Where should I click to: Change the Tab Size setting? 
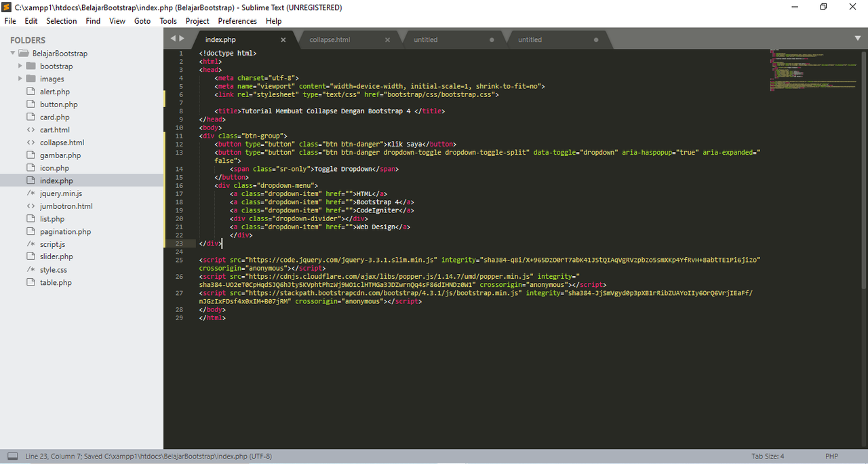click(768, 456)
